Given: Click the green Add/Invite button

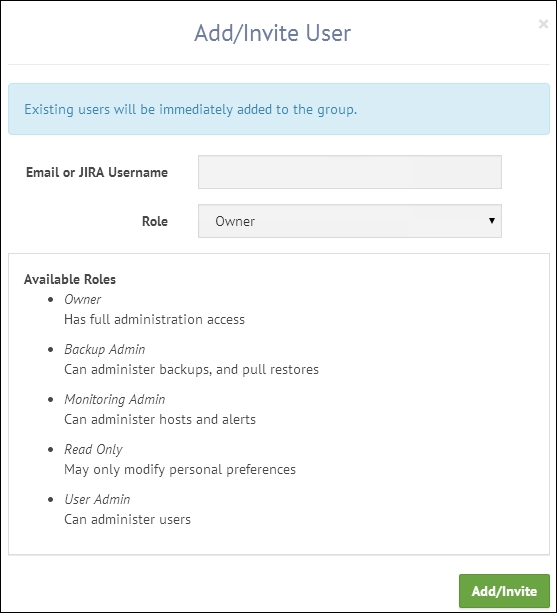Looking at the screenshot, I should click(x=504, y=591).
